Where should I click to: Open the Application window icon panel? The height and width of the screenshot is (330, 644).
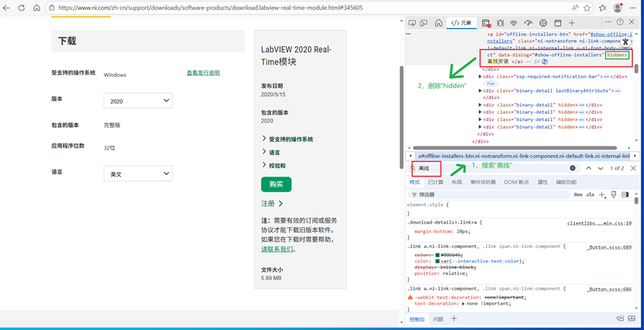[x=558, y=22]
